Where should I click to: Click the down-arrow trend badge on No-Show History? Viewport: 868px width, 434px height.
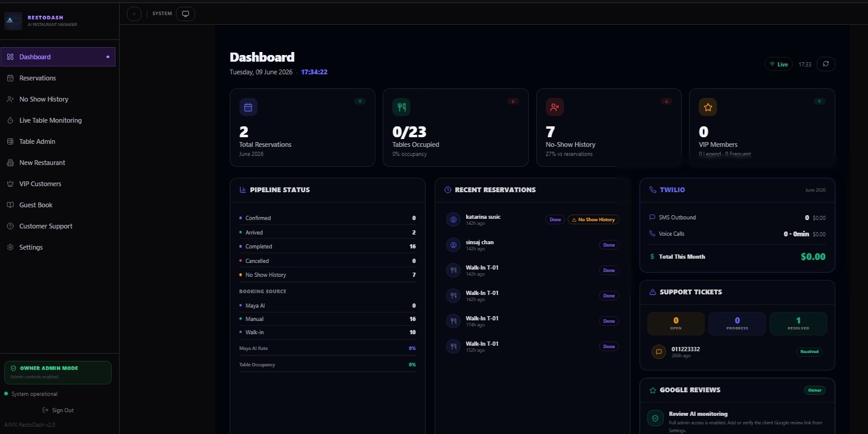(666, 102)
